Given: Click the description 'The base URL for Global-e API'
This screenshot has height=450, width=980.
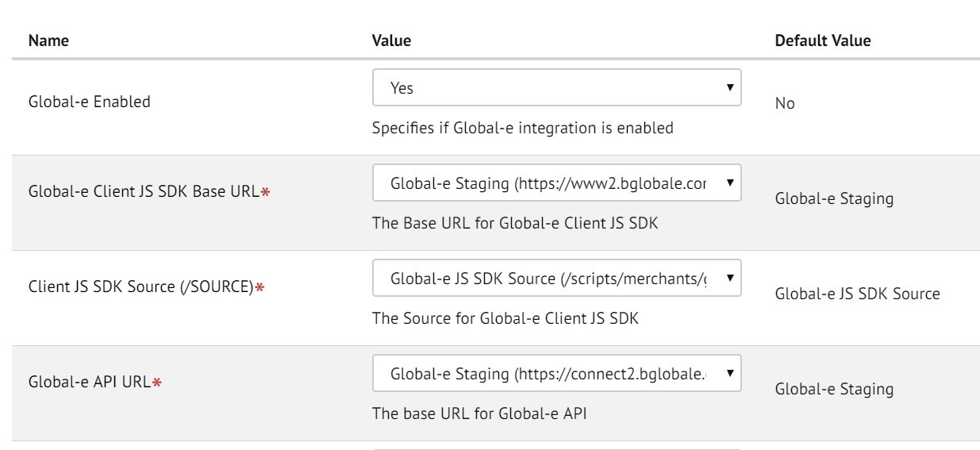Looking at the screenshot, I should (x=479, y=413).
